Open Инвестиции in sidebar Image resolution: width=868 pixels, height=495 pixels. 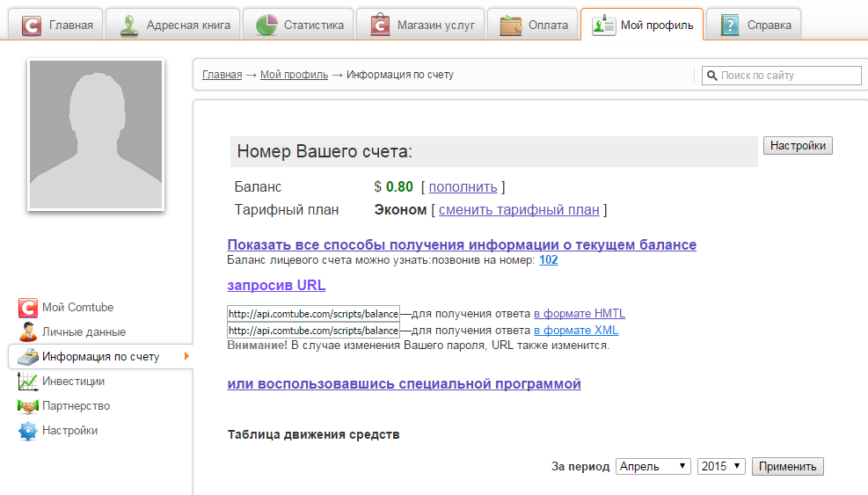pos(74,382)
